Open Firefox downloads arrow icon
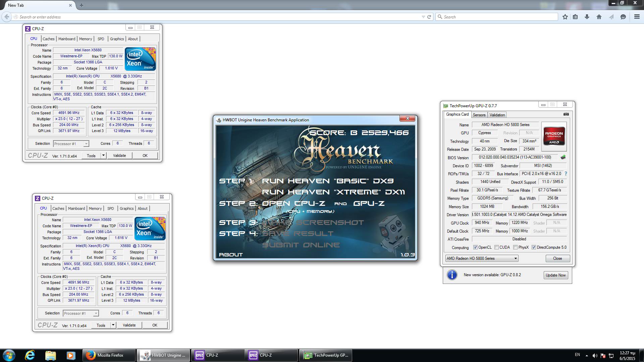 [x=587, y=17]
